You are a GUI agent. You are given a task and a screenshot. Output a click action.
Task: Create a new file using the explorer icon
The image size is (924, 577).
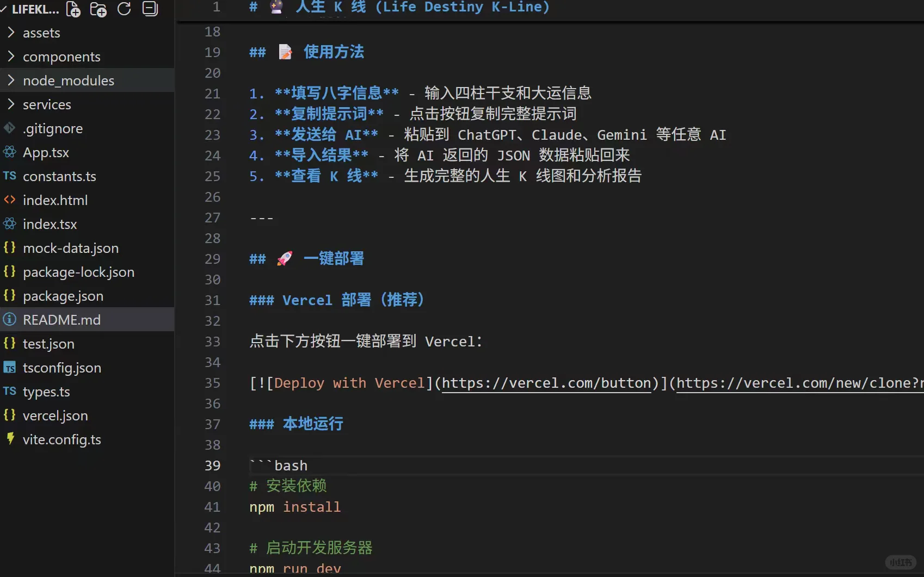[x=72, y=9]
